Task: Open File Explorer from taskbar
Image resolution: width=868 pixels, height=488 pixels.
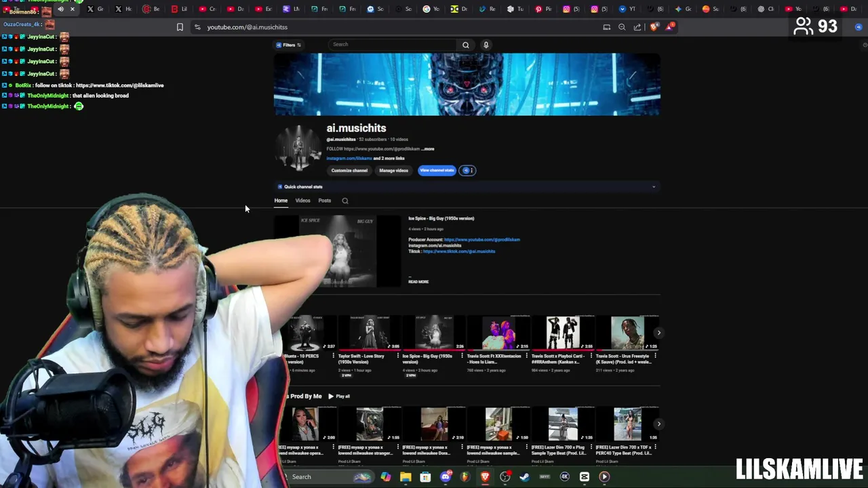Action: [406, 477]
